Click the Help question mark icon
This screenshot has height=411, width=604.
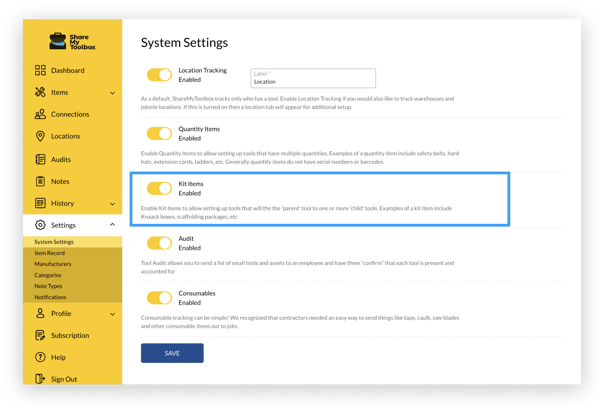[40, 357]
